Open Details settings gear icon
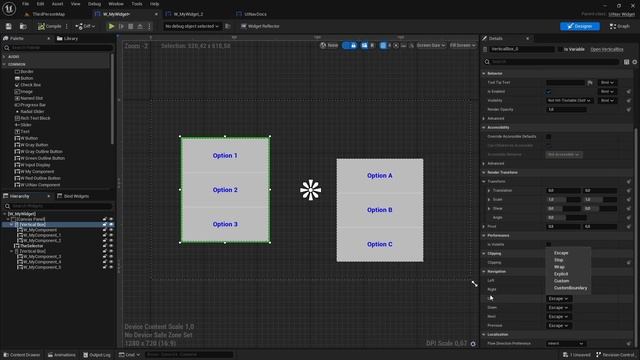The height and width of the screenshot is (360, 640). (x=635, y=62)
